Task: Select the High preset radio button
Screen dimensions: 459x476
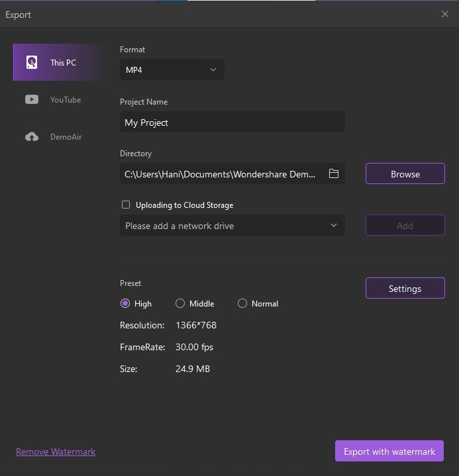Action: 125,303
